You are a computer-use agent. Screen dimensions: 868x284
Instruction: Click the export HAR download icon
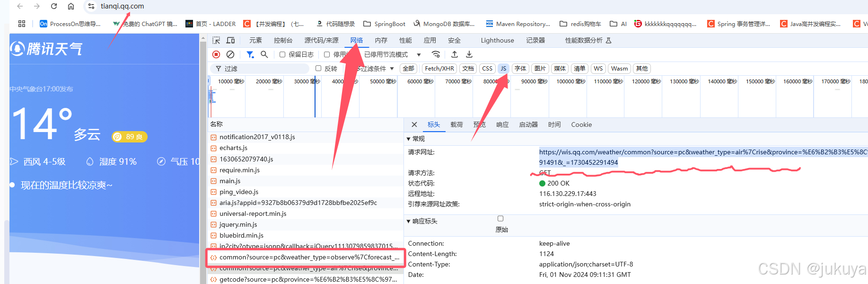click(x=469, y=54)
